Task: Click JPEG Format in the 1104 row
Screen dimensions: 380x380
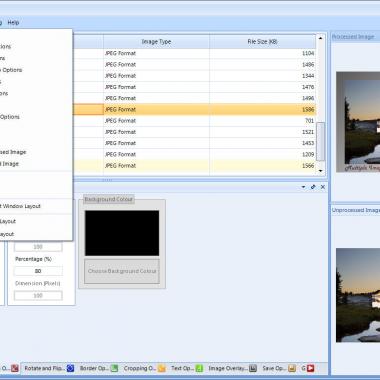Action: pos(120,53)
